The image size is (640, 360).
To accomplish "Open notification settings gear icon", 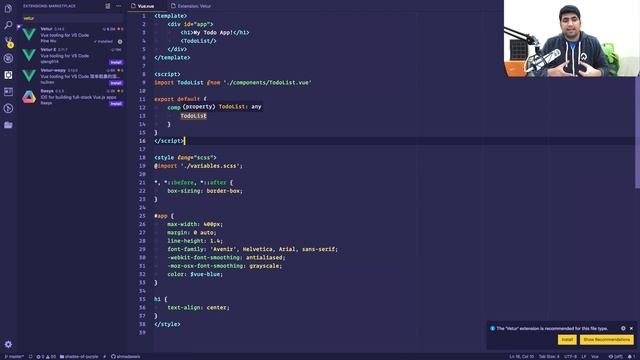I will point(623,328).
